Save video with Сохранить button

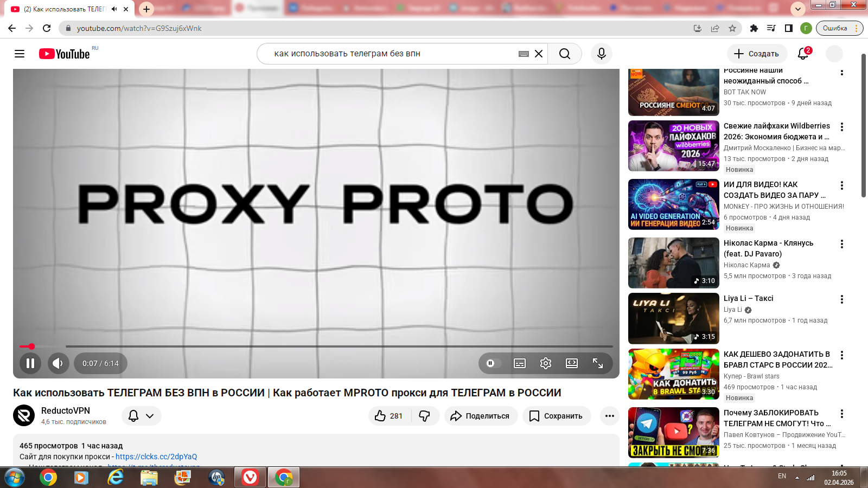click(556, 416)
